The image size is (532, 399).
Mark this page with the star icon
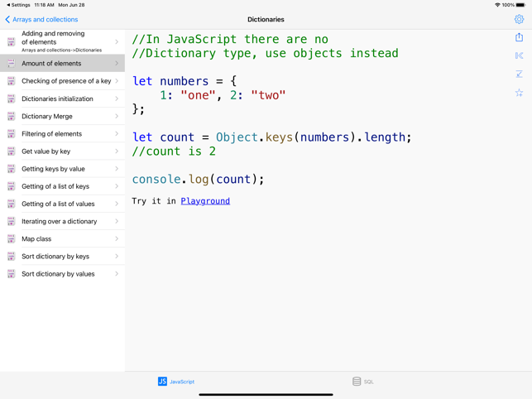click(x=519, y=93)
